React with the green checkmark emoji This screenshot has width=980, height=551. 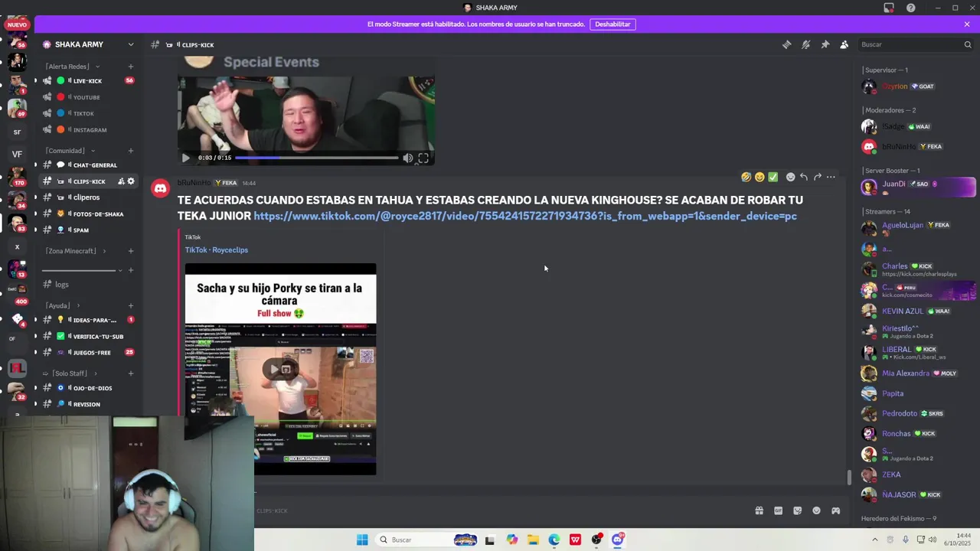(x=773, y=177)
